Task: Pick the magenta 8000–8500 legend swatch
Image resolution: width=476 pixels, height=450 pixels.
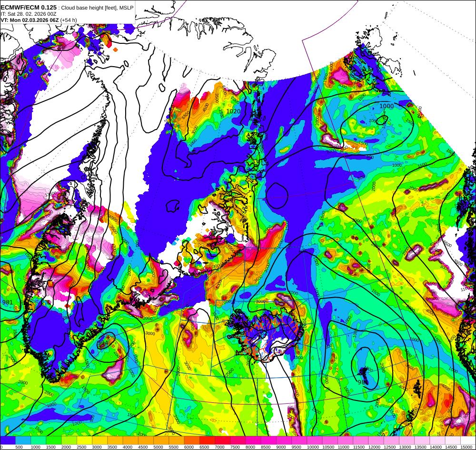Action: 254,440
